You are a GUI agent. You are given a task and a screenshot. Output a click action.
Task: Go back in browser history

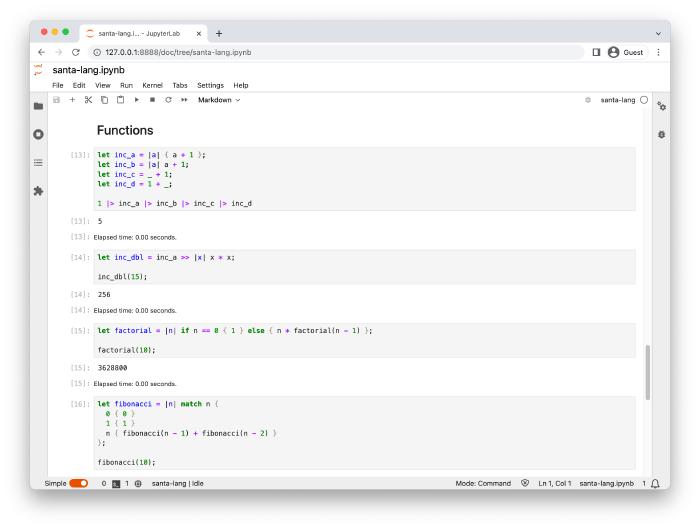pos(42,52)
